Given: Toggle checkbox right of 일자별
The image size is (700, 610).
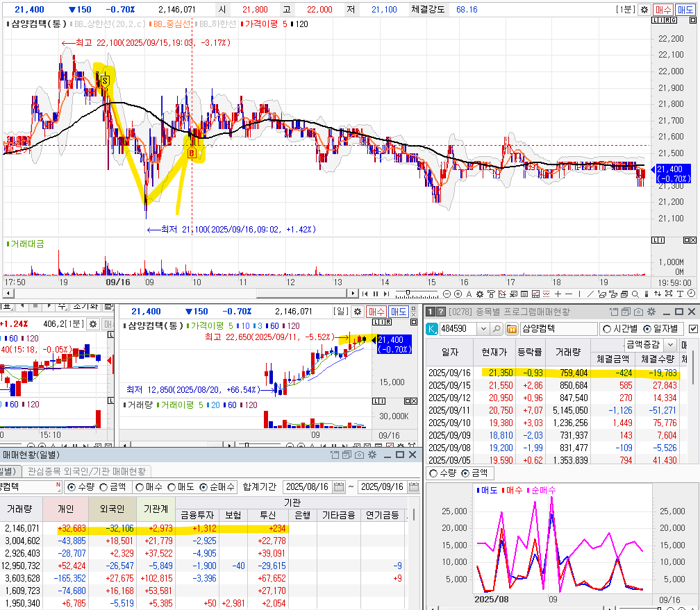Looking at the screenshot, I should [x=693, y=329].
